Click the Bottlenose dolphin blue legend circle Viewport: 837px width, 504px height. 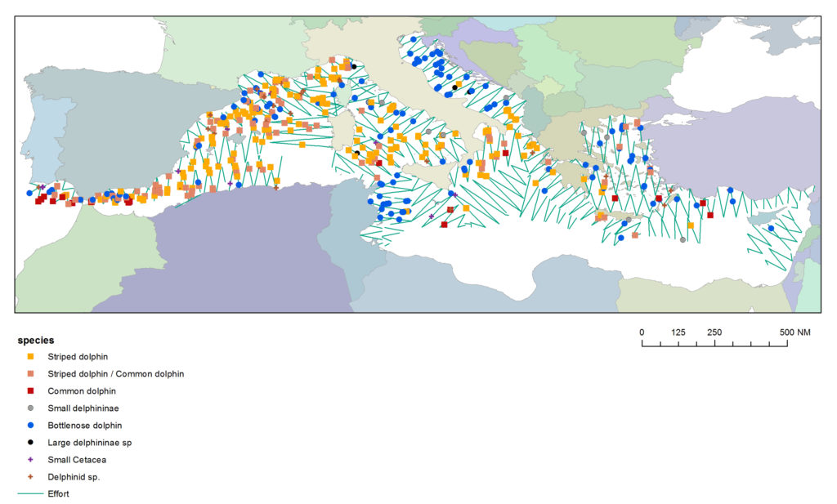click(30, 425)
